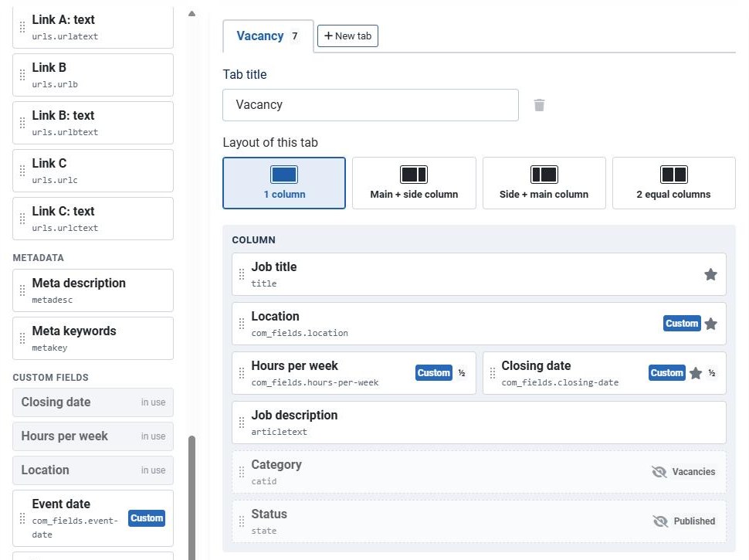The image size is (749, 560).
Task: Grab the drag handle of Link B
Action: 22,75
